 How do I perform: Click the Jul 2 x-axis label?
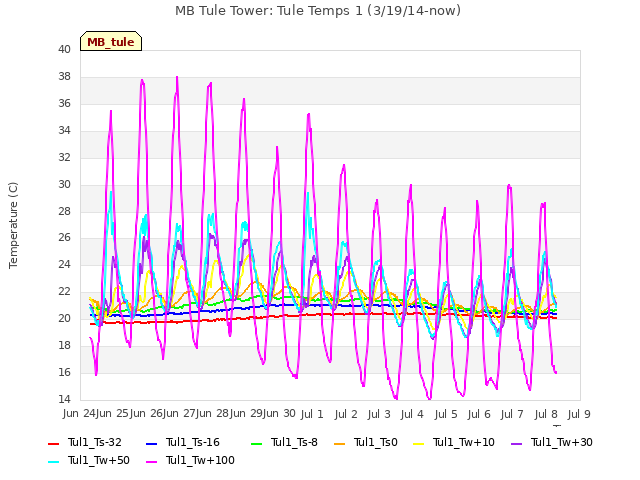click(346, 414)
